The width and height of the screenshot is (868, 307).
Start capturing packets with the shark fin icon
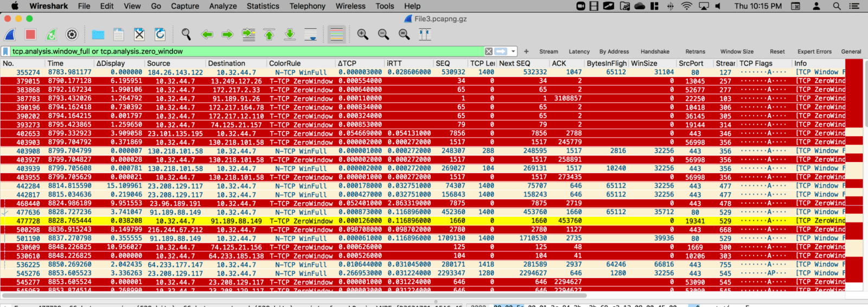click(10, 35)
